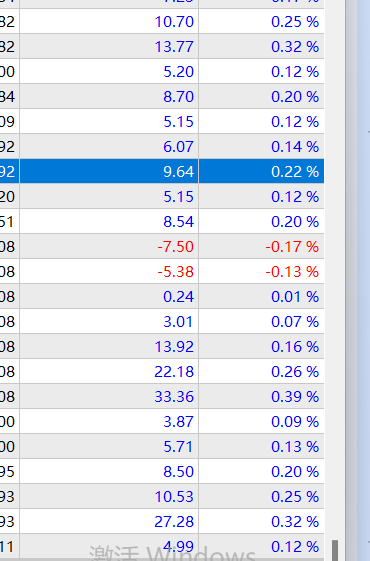370x561 pixels.
Task: Select the 0.26 % value
Action: [295, 372]
